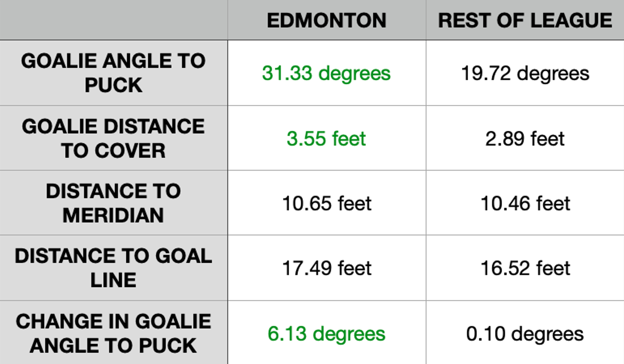Screen dimensions: 624x364
Task: Click the 10.65 feet cell
Action: coord(326,203)
